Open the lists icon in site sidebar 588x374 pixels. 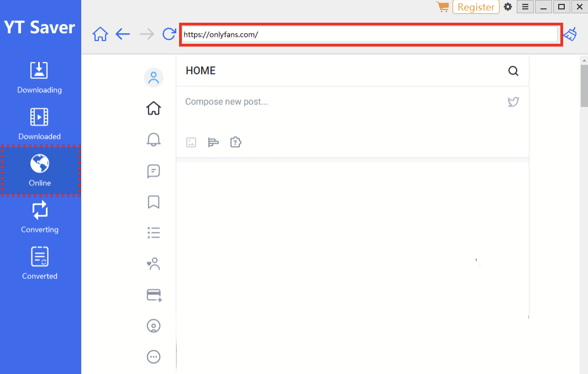point(154,233)
